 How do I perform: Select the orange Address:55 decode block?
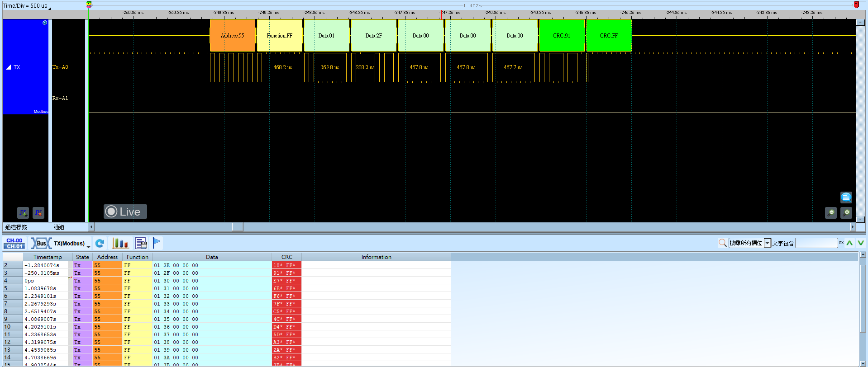(x=233, y=35)
